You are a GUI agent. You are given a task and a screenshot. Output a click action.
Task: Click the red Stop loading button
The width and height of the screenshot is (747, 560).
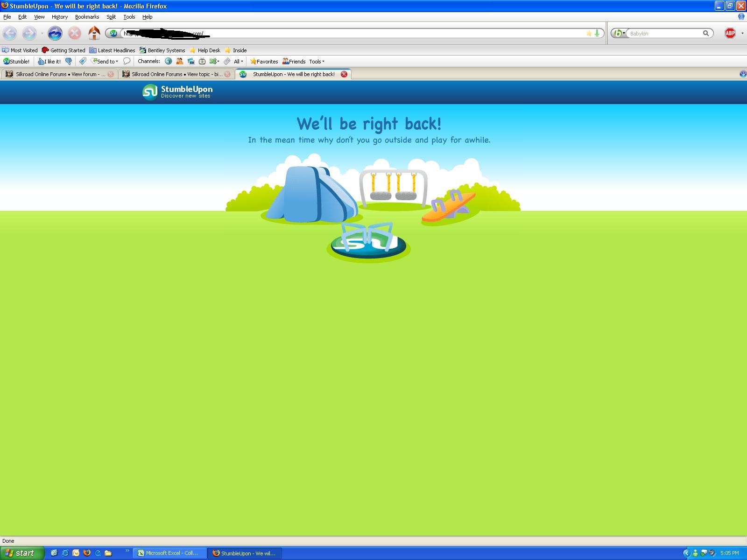pos(75,33)
